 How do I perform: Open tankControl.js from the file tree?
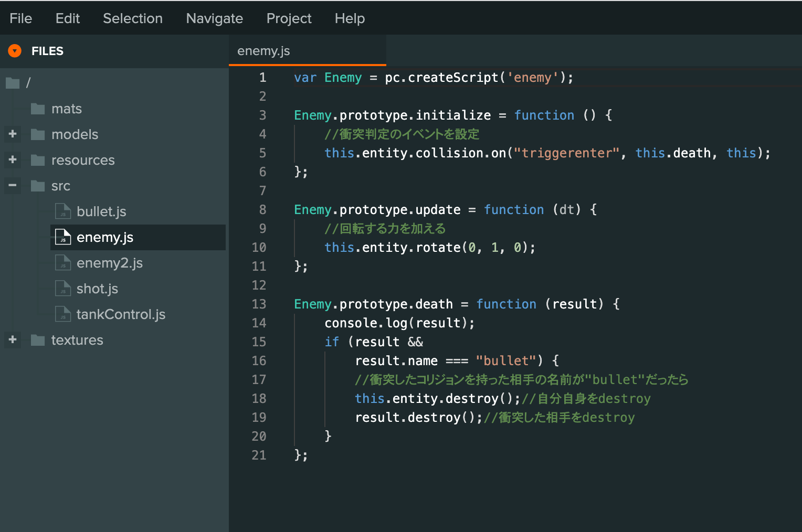tap(121, 314)
